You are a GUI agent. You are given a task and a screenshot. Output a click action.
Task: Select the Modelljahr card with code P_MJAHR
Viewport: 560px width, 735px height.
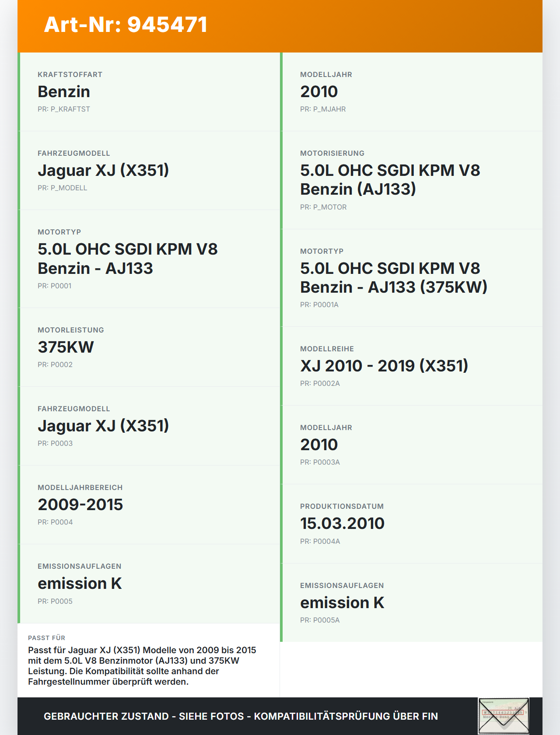(x=411, y=92)
